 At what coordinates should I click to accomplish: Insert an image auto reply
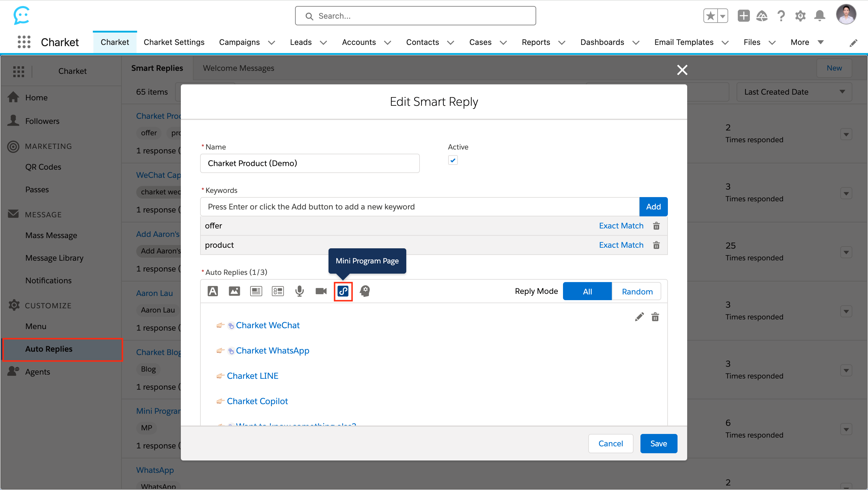coord(234,291)
